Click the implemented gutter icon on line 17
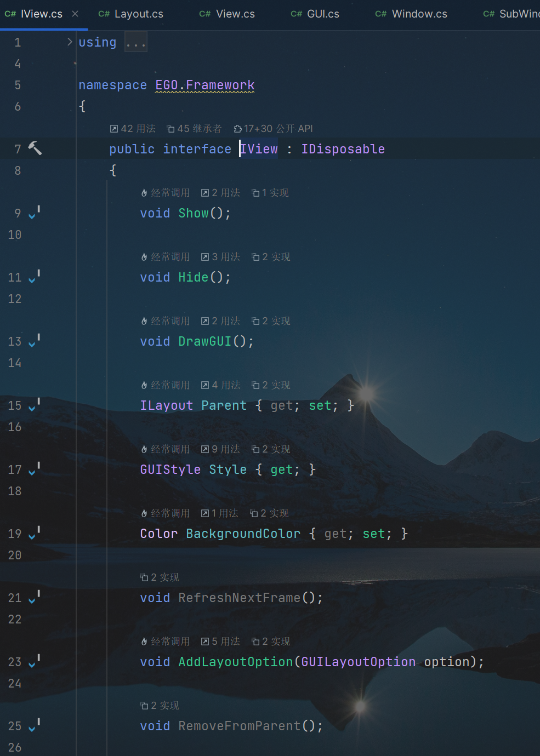Viewport: 540px width, 756px height. [34, 469]
